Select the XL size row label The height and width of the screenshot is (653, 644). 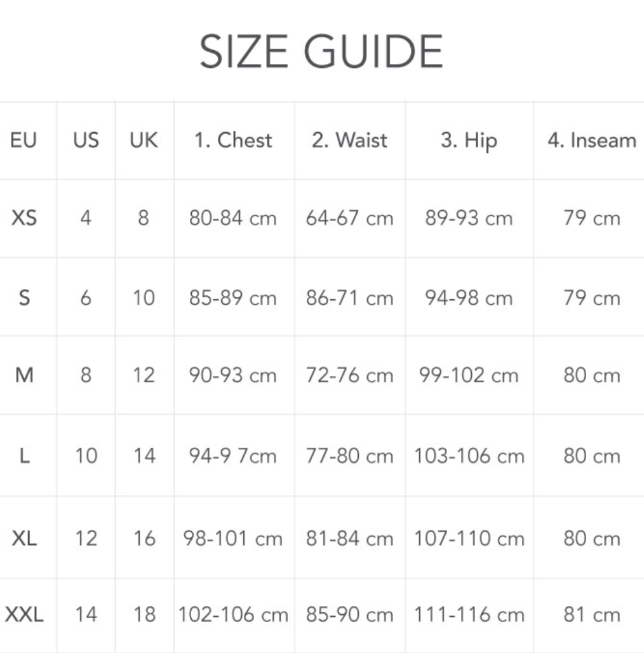24,539
